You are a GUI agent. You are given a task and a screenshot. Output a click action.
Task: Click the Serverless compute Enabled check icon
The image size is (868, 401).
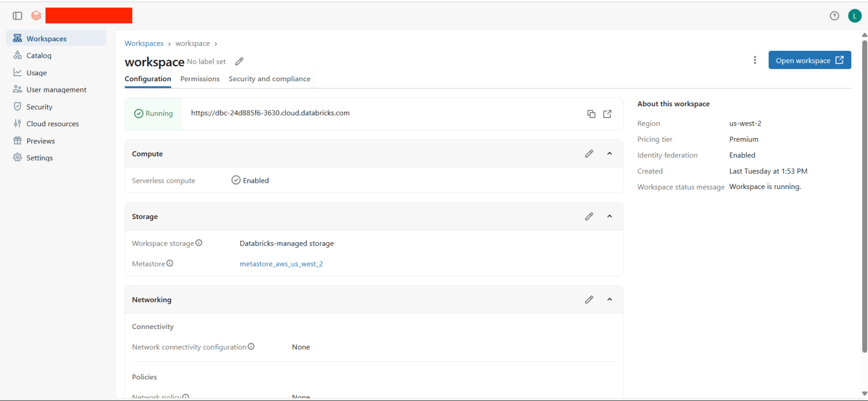(236, 180)
